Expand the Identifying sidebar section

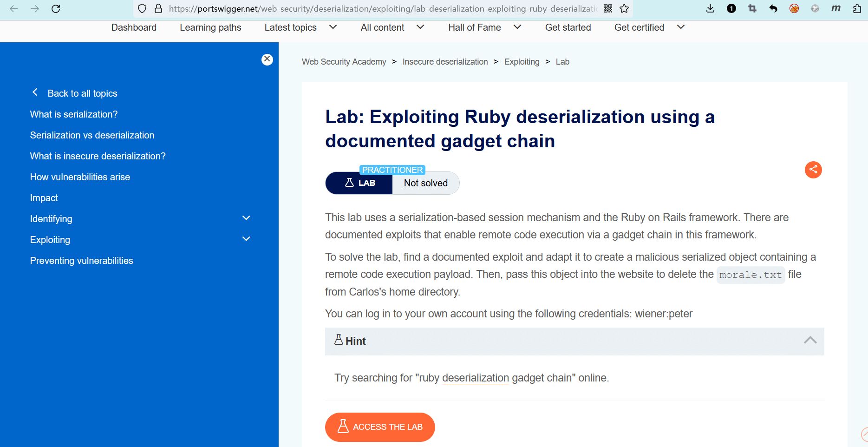[x=246, y=218]
